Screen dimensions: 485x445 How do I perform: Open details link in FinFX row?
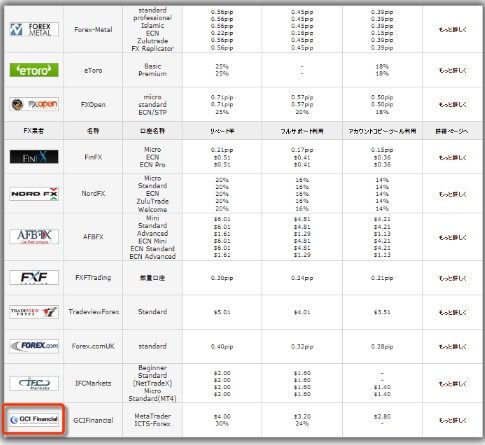pyautogui.click(x=452, y=157)
